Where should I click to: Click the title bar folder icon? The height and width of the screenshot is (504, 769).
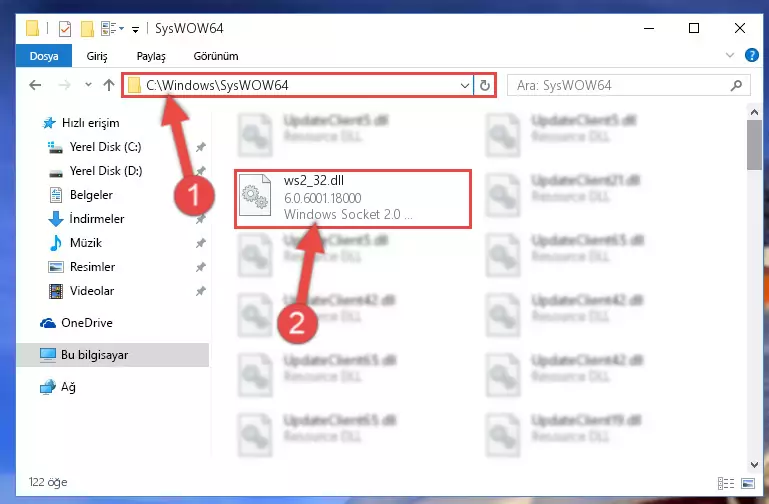[32, 28]
